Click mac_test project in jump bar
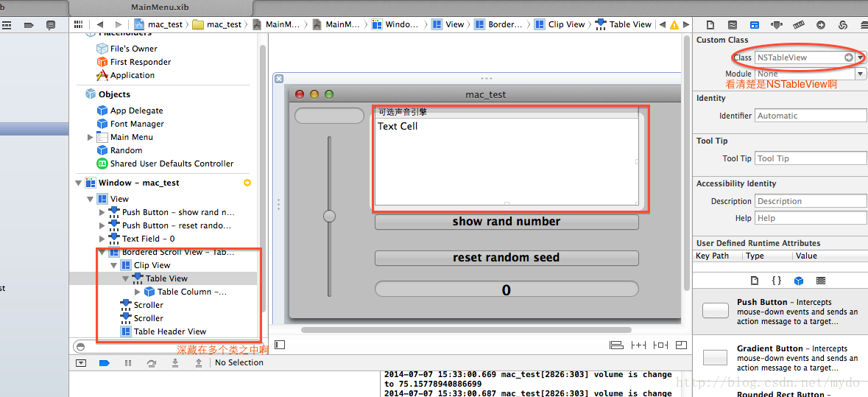 [160, 24]
